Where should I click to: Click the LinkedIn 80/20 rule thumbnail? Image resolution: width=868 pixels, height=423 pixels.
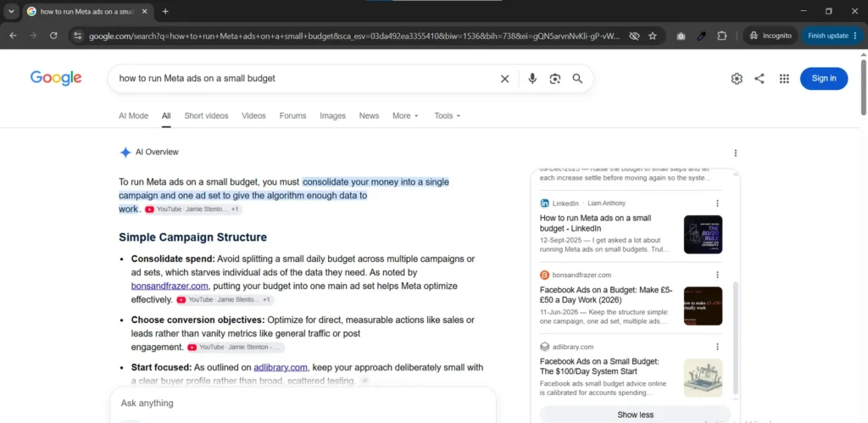703,234
